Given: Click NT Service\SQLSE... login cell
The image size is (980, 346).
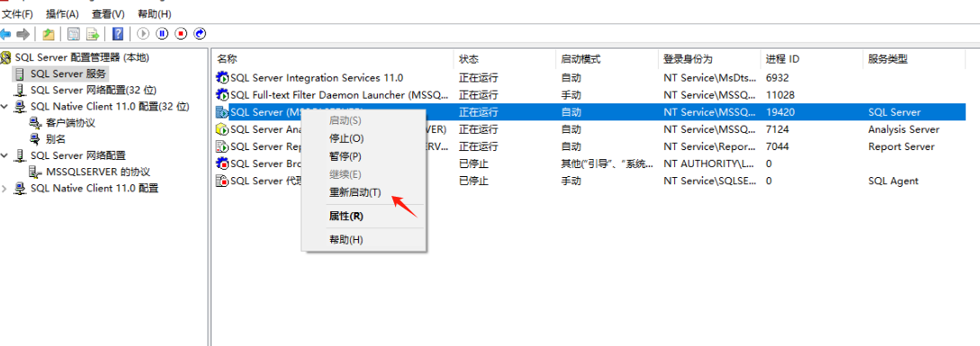Looking at the screenshot, I should click(x=709, y=181).
